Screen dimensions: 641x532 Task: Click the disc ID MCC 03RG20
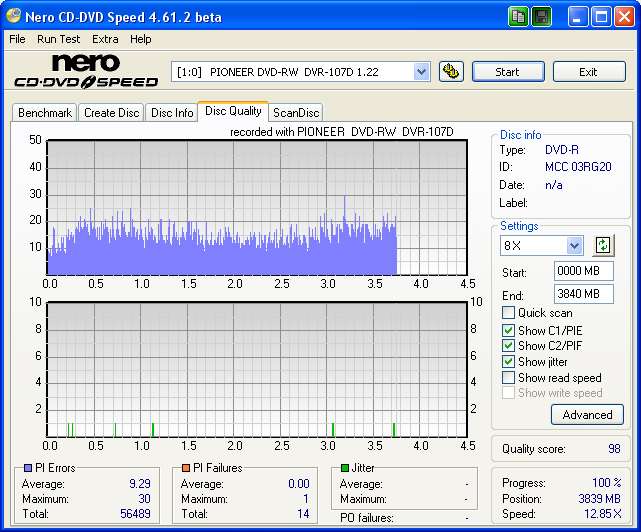click(578, 167)
